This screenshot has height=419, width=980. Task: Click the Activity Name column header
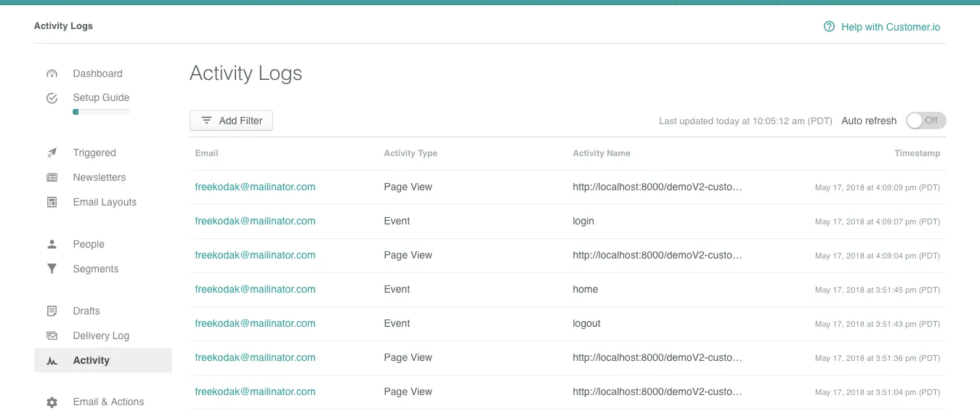point(602,154)
